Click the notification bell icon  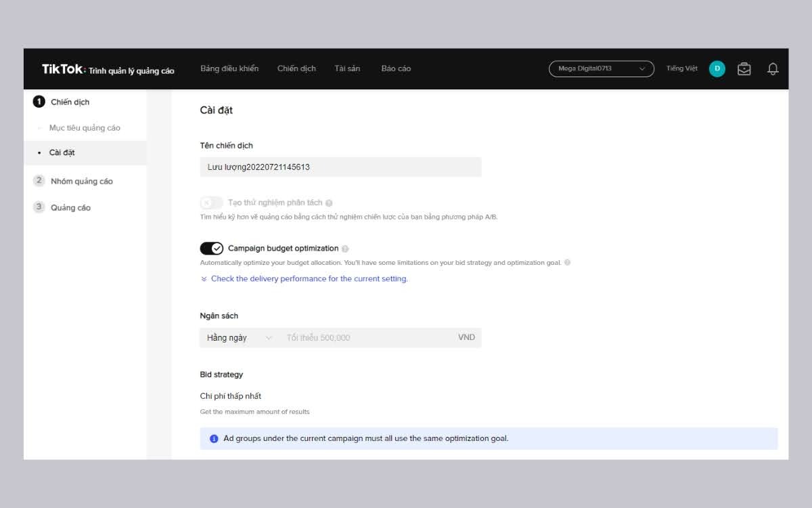tap(773, 69)
